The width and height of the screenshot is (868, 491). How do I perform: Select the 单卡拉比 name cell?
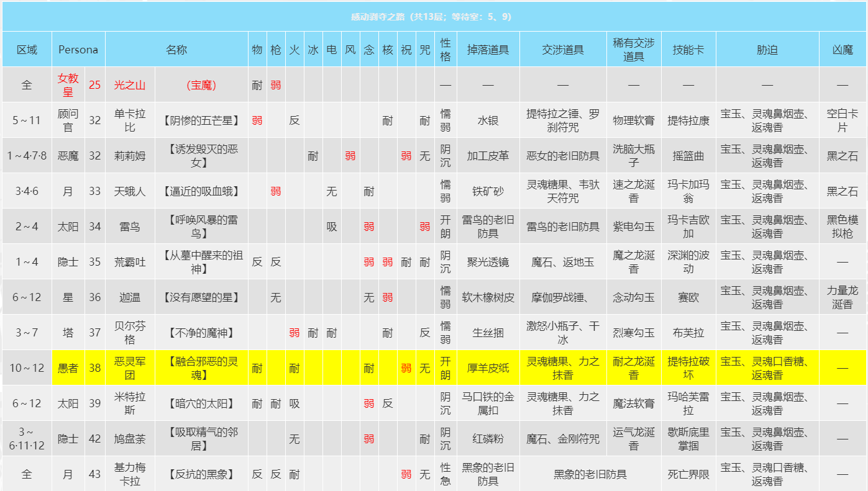pos(130,120)
